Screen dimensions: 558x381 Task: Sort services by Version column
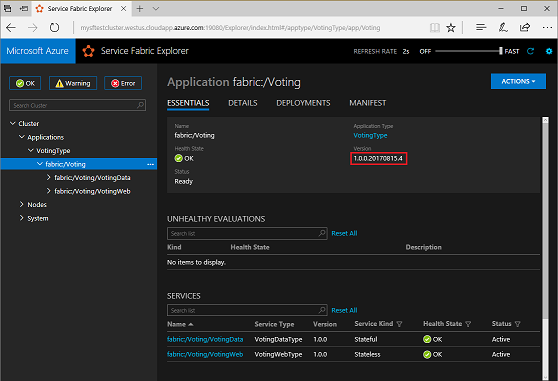pyautogui.click(x=325, y=324)
